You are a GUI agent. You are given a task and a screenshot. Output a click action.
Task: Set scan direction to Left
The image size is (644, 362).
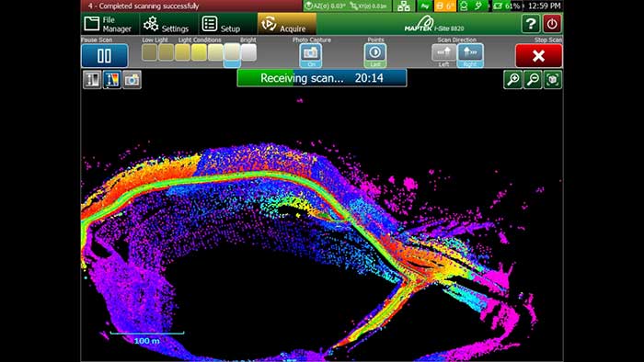[x=444, y=55]
